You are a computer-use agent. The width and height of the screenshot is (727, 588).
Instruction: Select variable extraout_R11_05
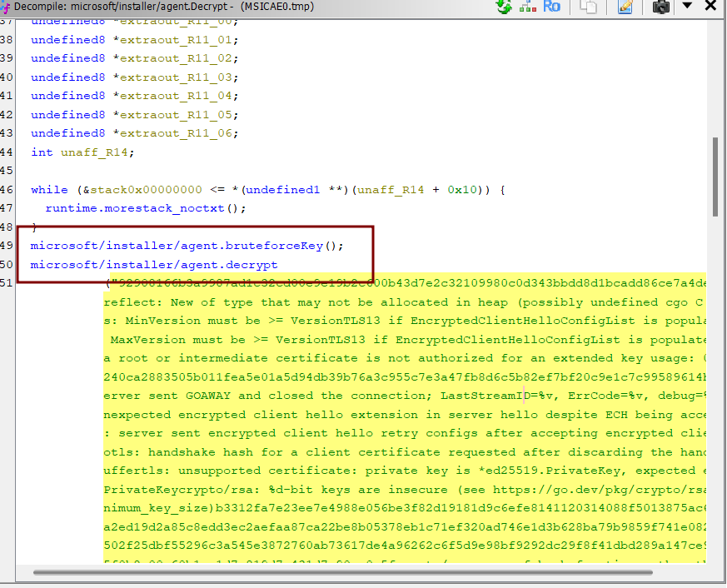pos(176,115)
